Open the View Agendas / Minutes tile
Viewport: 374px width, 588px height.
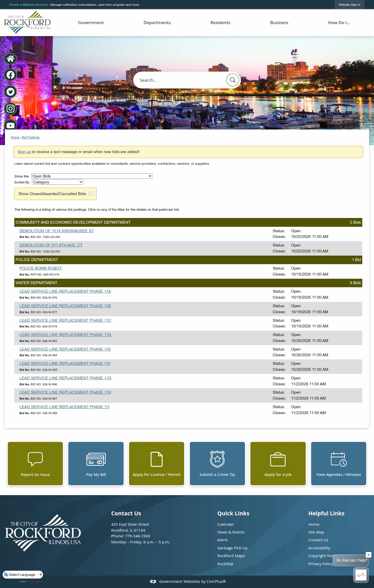pos(339,463)
